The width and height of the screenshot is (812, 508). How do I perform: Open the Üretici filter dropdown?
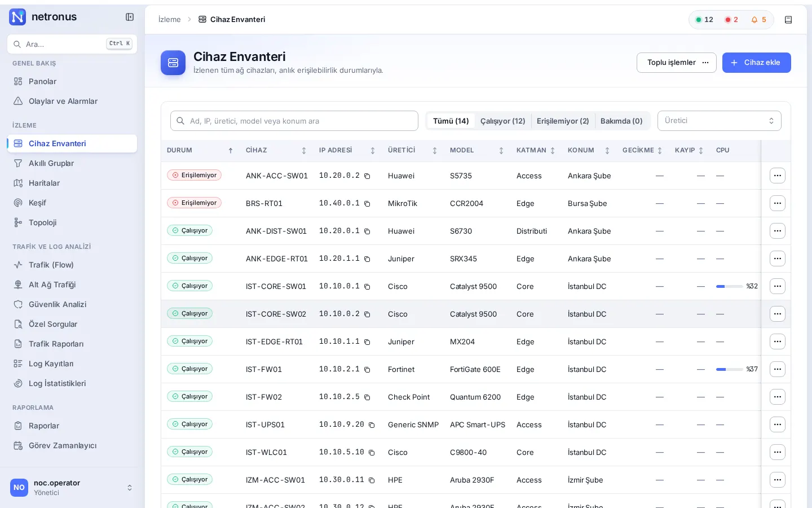click(x=720, y=121)
